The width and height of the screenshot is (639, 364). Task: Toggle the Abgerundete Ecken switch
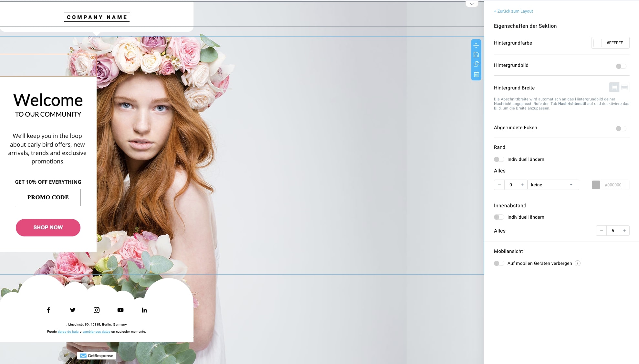pos(621,129)
